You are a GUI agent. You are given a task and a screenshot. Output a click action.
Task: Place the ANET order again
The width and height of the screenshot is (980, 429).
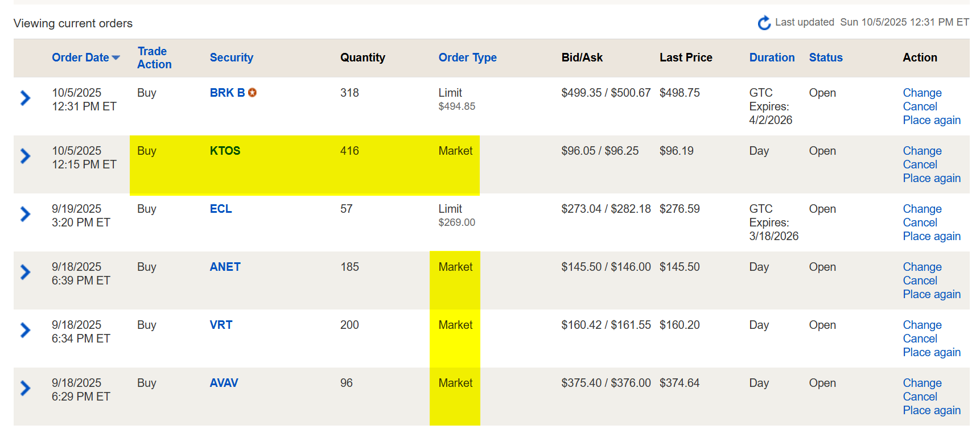[x=931, y=294]
